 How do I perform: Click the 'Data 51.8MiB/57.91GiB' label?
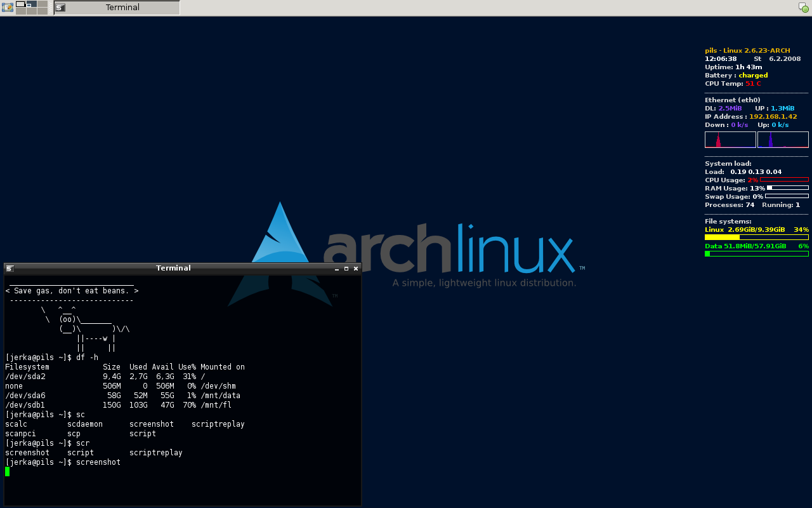tap(745, 246)
